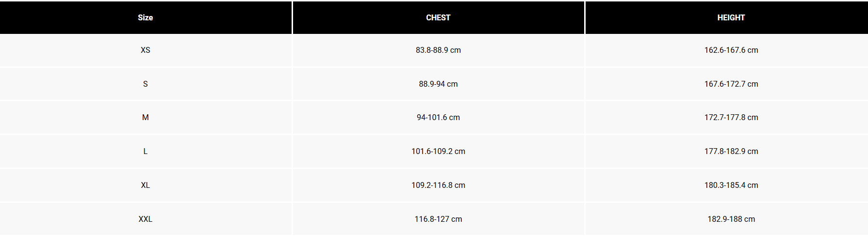Click height value 162.6-167.6 cm
868x246 pixels.
tap(731, 50)
